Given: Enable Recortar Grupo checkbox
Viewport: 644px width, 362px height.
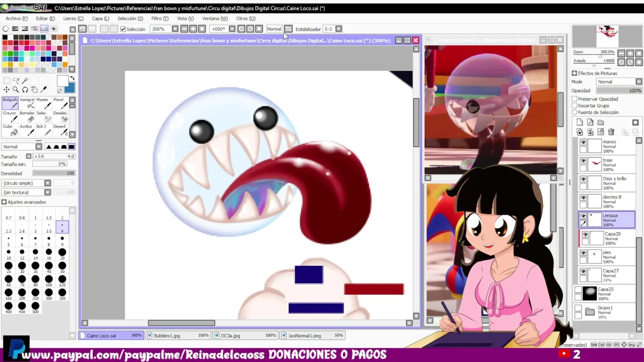Looking at the screenshot, I should (574, 106).
